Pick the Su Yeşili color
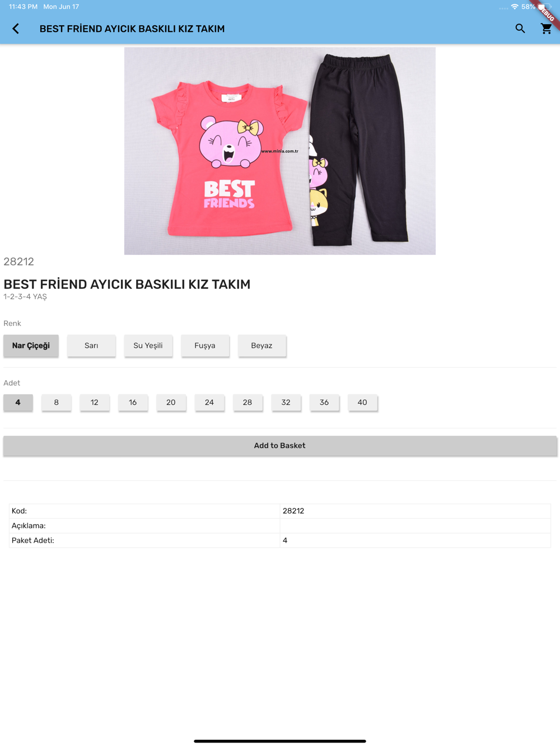 pyautogui.click(x=148, y=346)
